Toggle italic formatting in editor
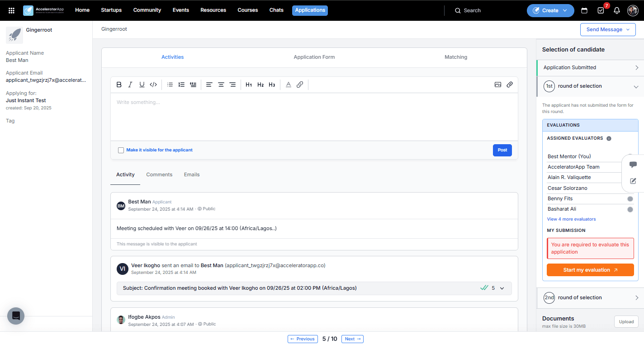Image resolution: width=644 pixels, height=344 pixels. pos(130,85)
